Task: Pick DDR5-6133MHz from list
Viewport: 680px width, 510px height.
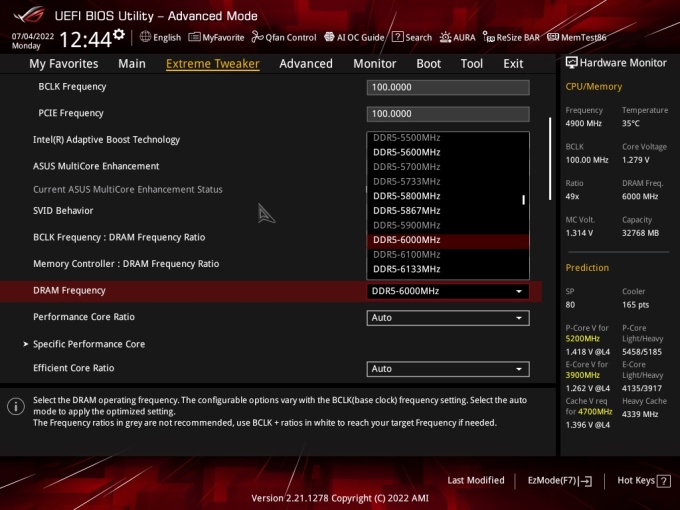Action: click(x=448, y=269)
